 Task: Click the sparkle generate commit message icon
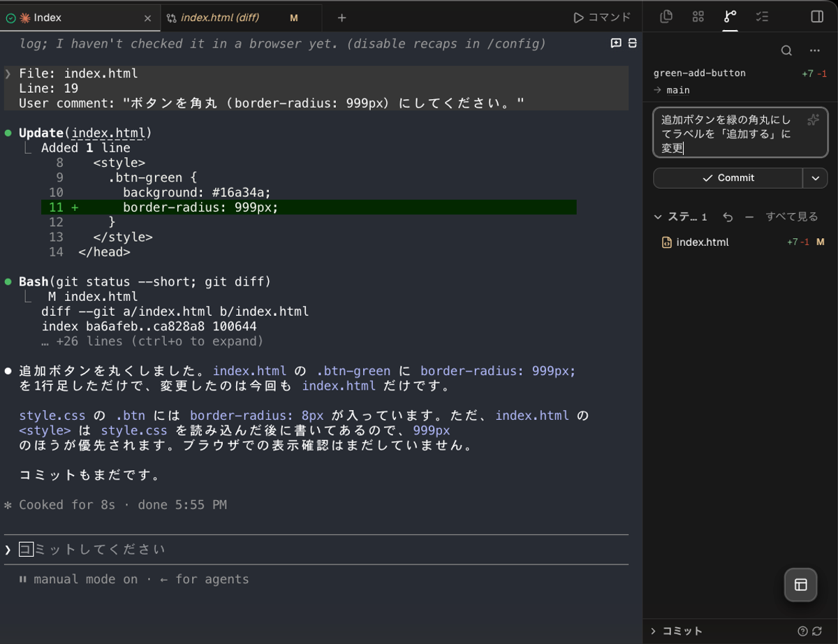pyautogui.click(x=813, y=120)
